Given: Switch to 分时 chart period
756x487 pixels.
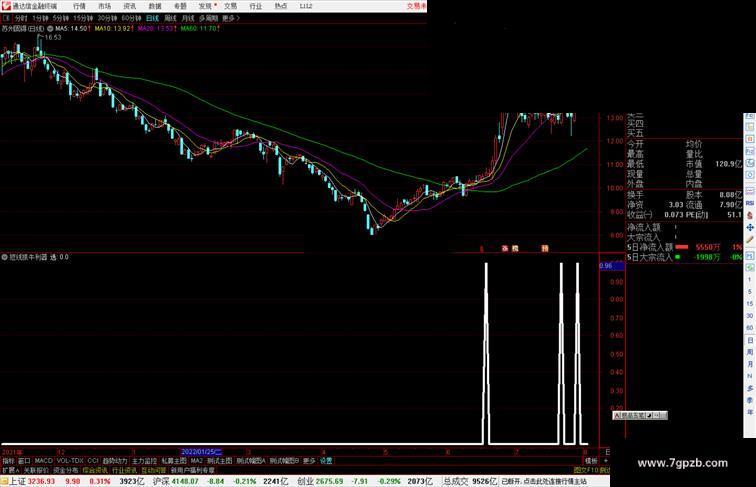Looking at the screenshot, I should pyautogui.click(x=21, y=18).
